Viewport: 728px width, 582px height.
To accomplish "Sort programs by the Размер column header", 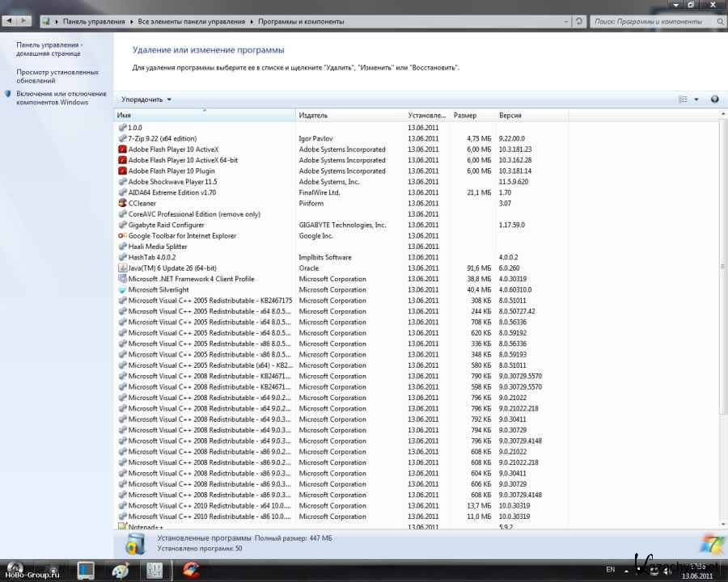I will pos(472,116).
